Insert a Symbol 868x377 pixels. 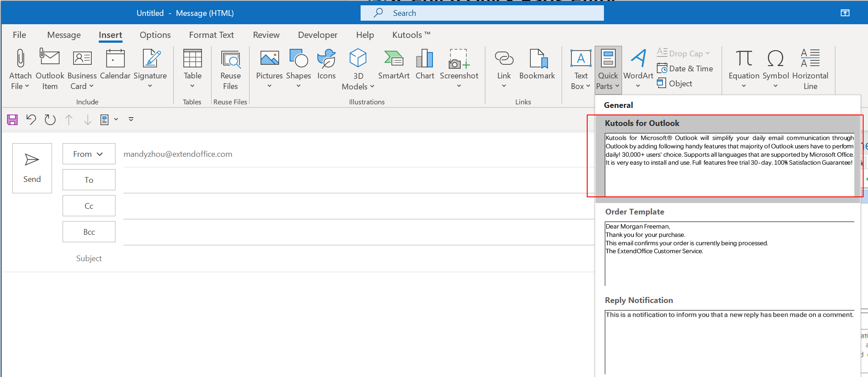click(775, 69)
